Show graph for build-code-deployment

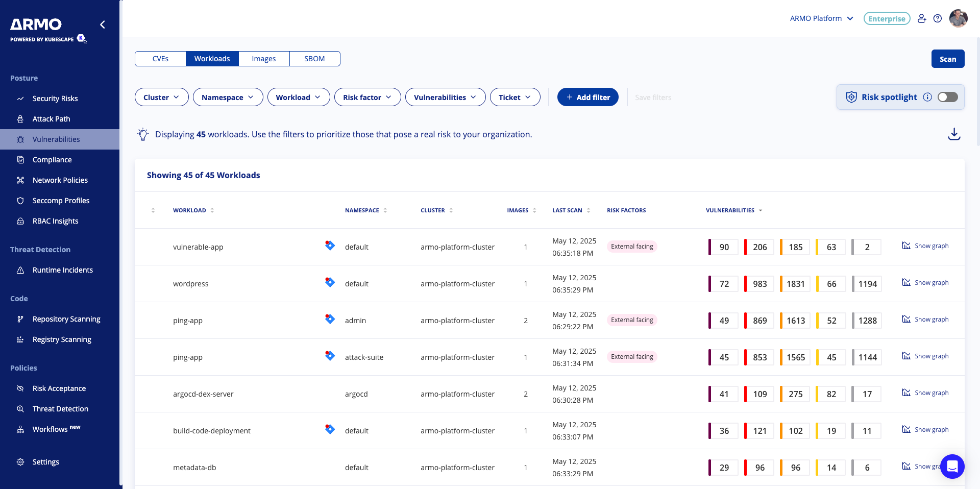point(925,430)
